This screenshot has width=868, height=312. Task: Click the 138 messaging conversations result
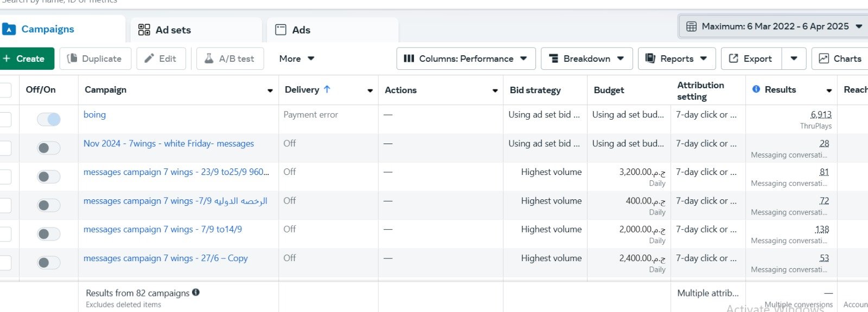822,230
